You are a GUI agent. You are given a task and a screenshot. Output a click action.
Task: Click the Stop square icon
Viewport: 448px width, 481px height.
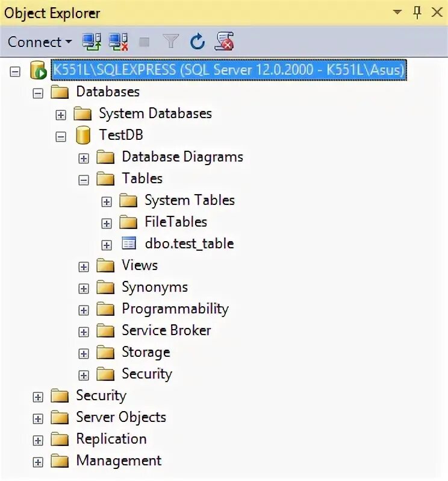[144, 42]
